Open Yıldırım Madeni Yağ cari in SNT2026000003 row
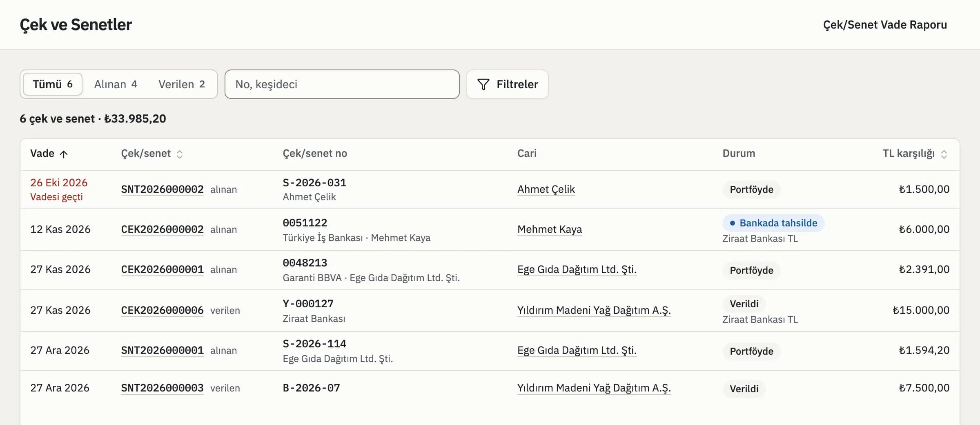The image size is (980, 425). pyautogui.click(x=594, y=388)
